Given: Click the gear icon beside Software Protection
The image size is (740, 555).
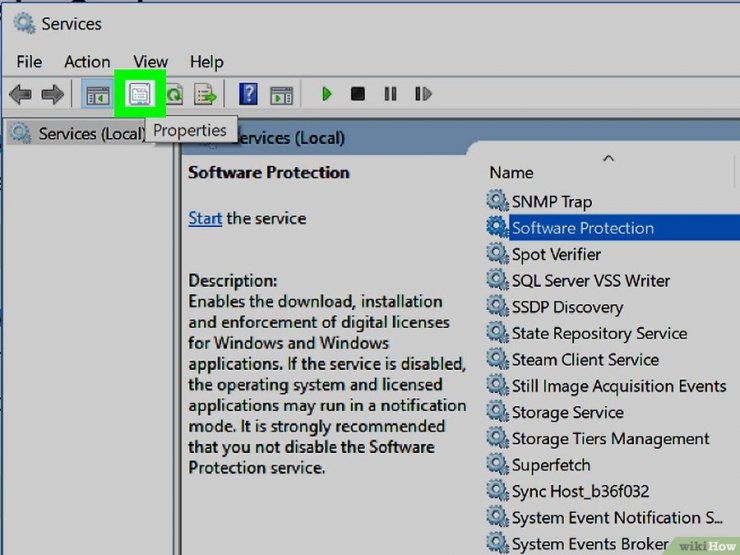Looking at the screenshot, I should (497, 227).
